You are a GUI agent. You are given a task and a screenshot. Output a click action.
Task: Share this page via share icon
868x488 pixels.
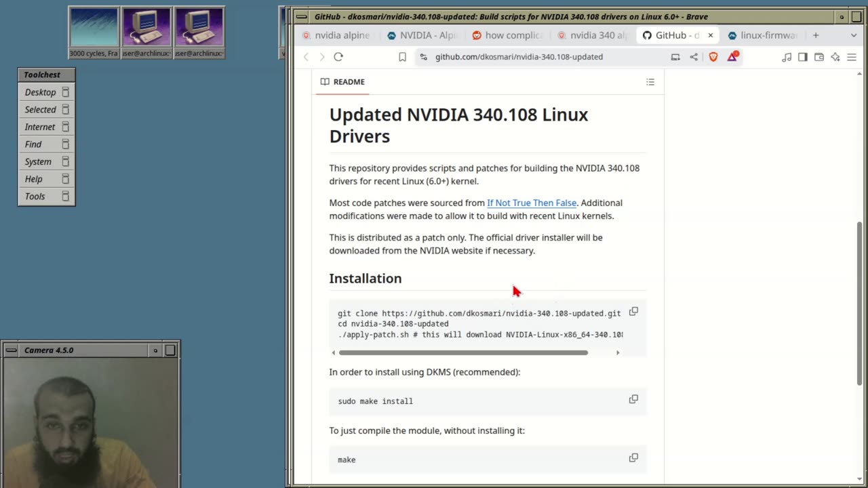[x=694, y=57]
